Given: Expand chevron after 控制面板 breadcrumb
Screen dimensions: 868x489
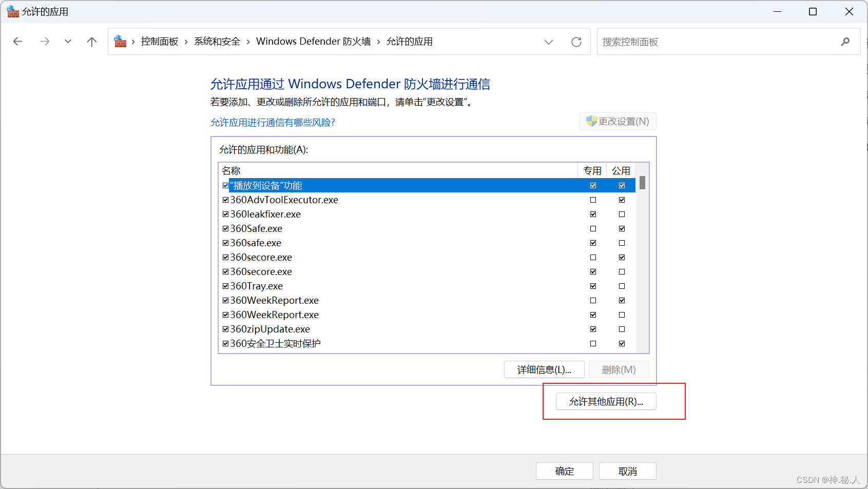Looking at the screenshot, I should tap(186, 42).
